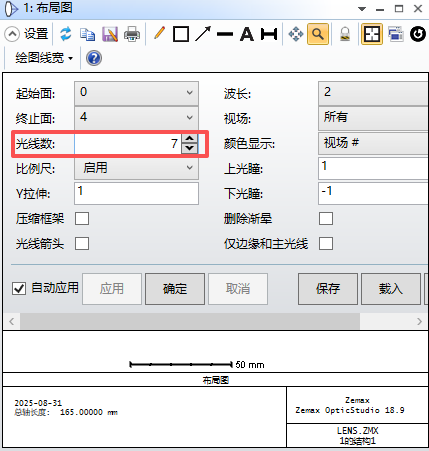Screen dimensions: 429x451
Task: Click the scrollbar left arrow
Action: [x=12, y=321]
